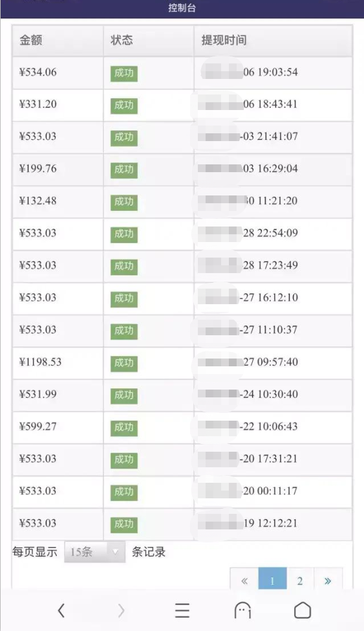Go to next page with » arrow
The width and height of the screenshot is (364, 631).
point(328,581)
